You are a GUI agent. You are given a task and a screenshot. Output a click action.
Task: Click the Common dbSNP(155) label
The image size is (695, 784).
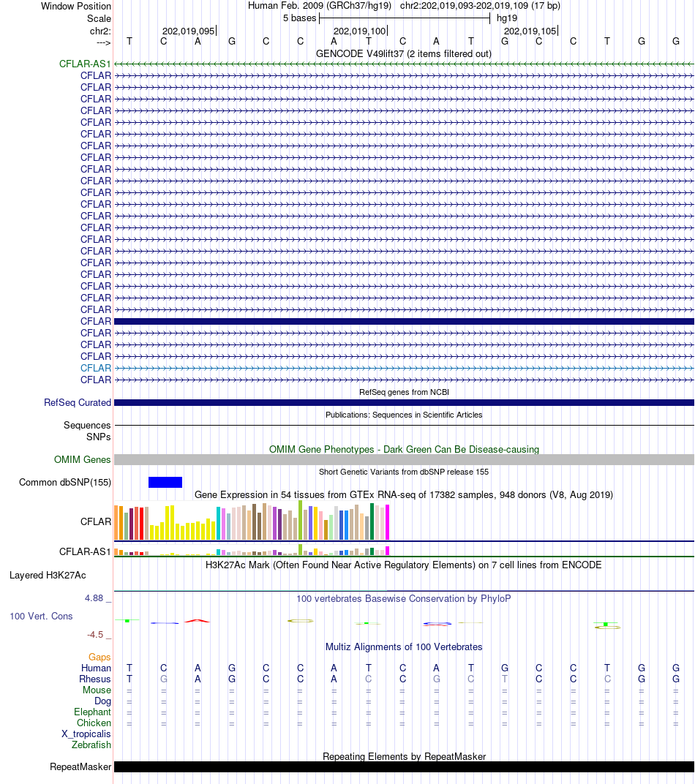[x=65, y=482]
